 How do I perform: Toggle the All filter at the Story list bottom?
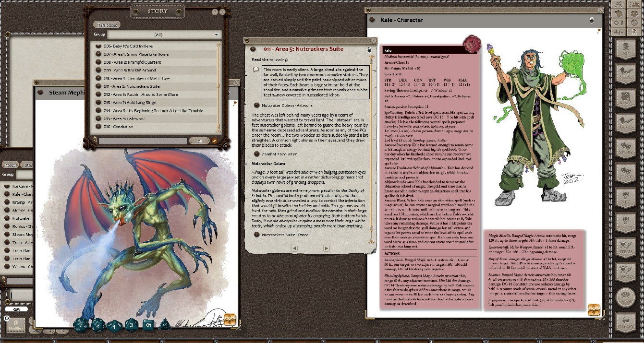tap(200, 141)
